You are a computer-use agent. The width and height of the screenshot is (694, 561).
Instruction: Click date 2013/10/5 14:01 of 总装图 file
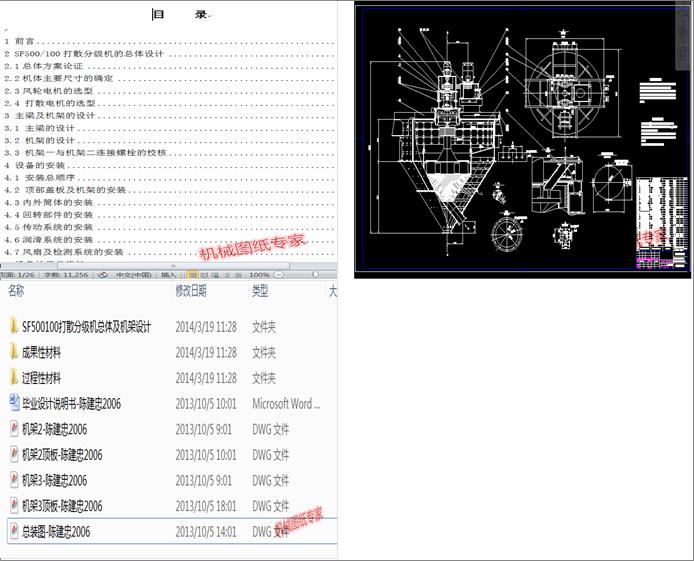[205, 531]
